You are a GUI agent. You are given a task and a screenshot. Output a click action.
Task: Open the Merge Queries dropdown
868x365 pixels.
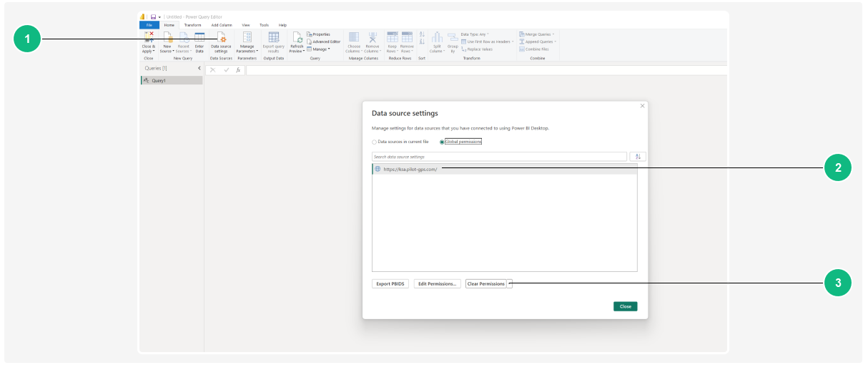pyautogui.click(x=538, y=34)
